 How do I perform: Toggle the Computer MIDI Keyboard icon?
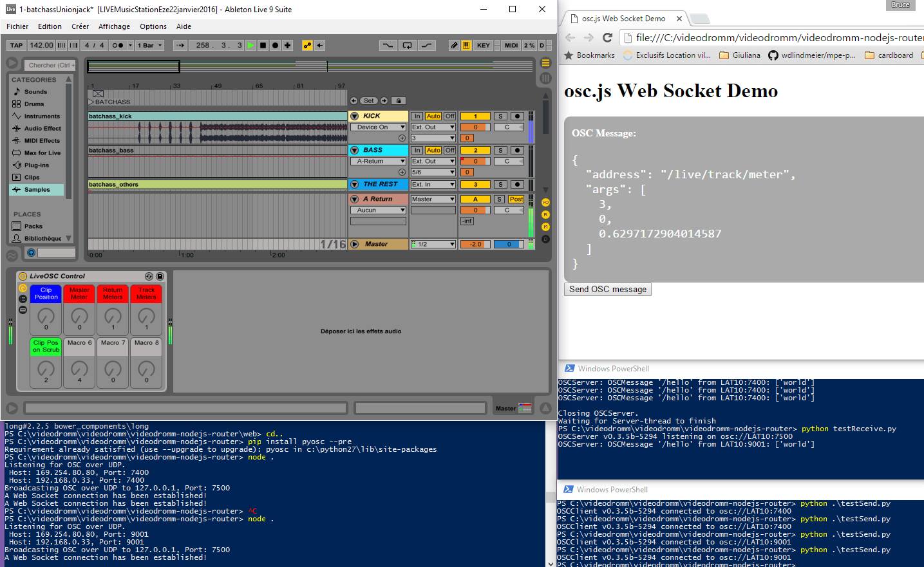[466, 45]
